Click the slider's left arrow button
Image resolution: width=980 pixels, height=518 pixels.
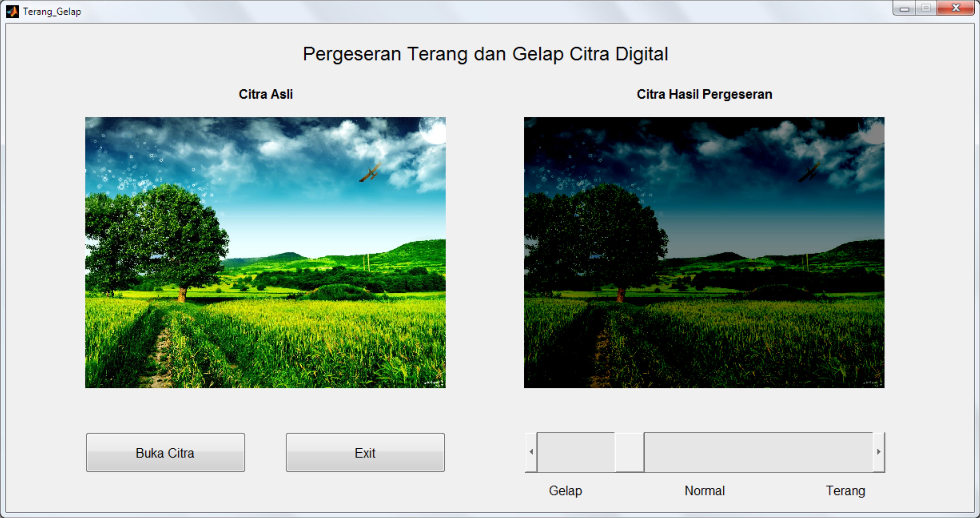531,452
